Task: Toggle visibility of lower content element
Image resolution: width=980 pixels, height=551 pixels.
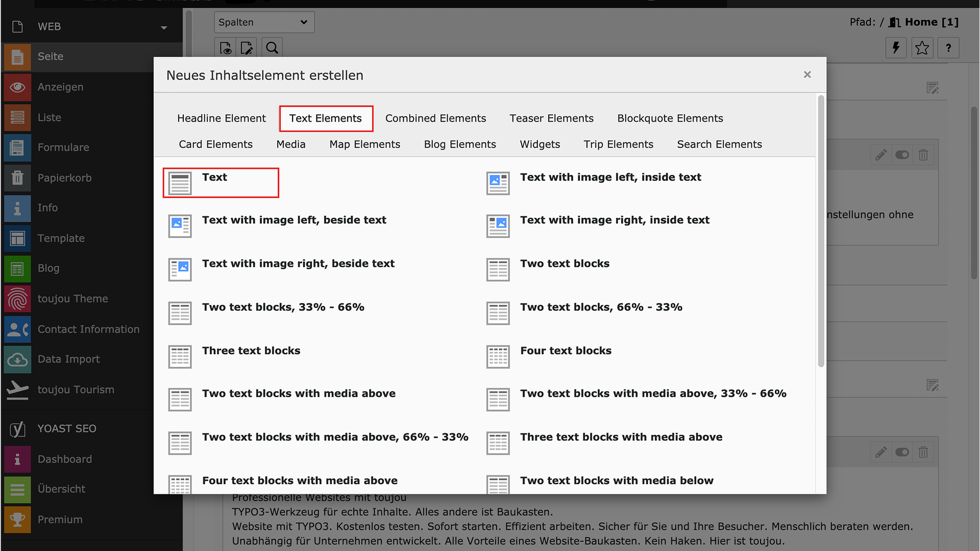Action: point(902,452)
